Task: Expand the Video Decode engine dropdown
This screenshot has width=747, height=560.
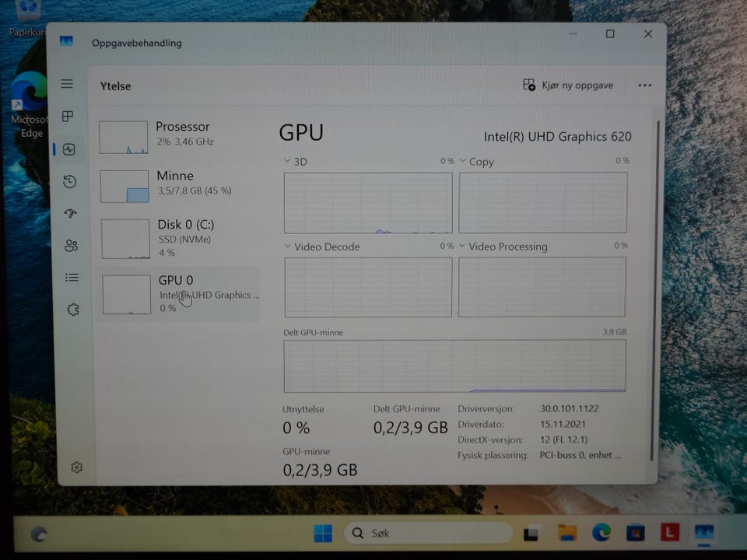Action: pyautogui.click(x=287, y=247)
